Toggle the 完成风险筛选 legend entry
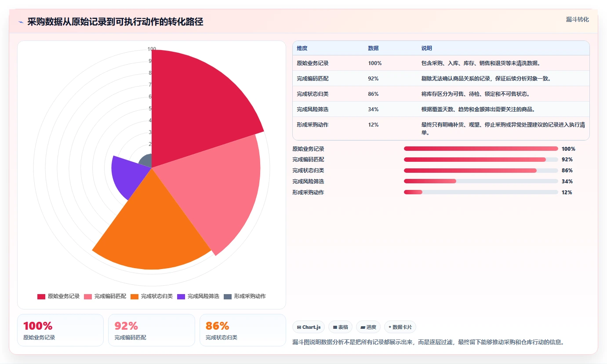The height and width of the screenshot is (364, 607). click(x=198, y=296)
